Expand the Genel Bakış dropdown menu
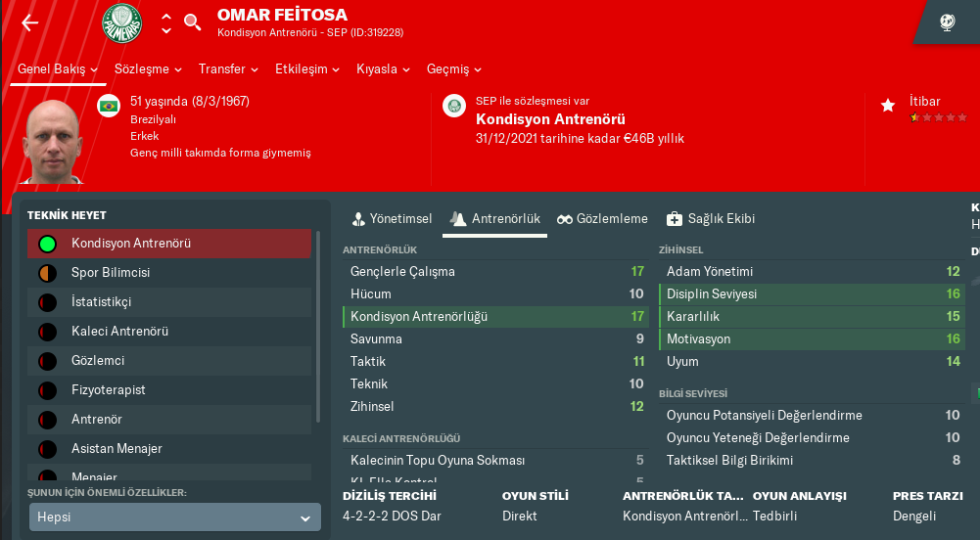The height and width of the screenshot is (540, 980). 59,69
